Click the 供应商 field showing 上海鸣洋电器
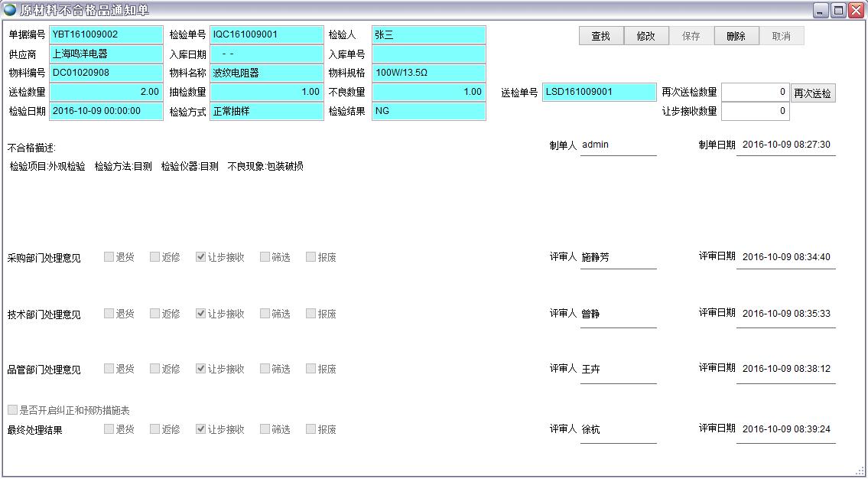 tap(105, 54)
